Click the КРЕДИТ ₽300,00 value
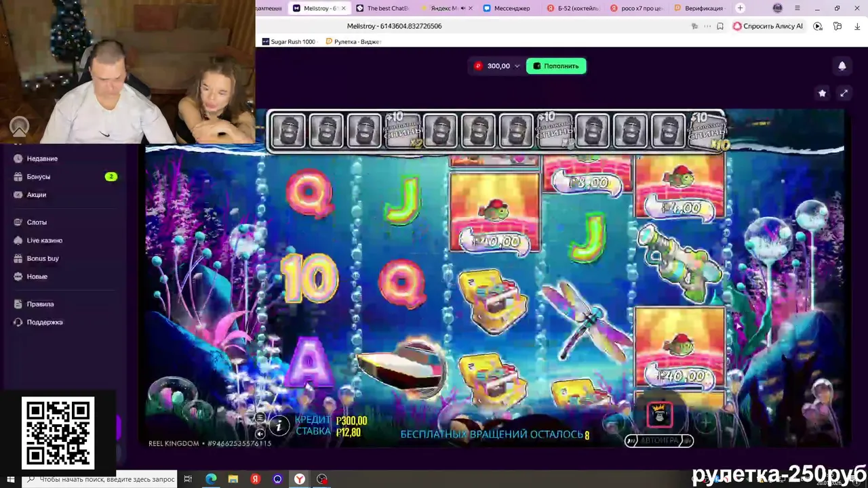Viewport: 868px width, 488px height. [x=351, y=421]
